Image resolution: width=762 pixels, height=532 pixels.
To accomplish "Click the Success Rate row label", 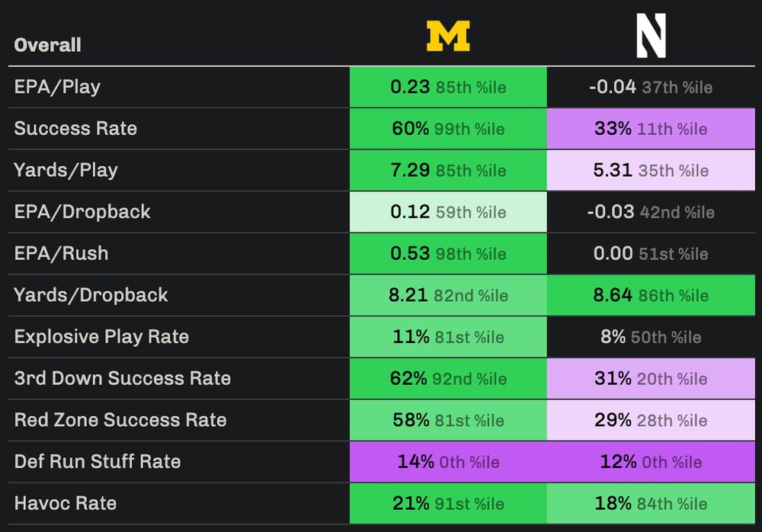I will [75, 128].
